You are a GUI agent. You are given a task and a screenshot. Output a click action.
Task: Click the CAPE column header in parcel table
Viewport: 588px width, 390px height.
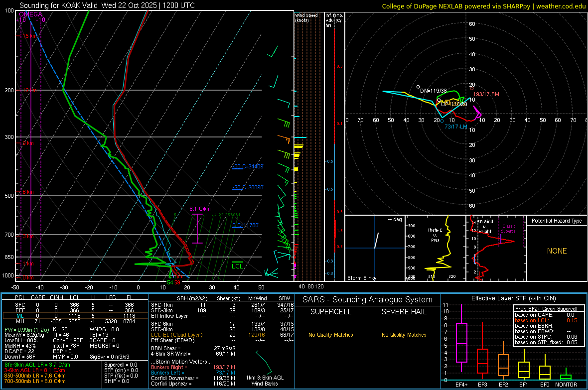pos(38,297)
